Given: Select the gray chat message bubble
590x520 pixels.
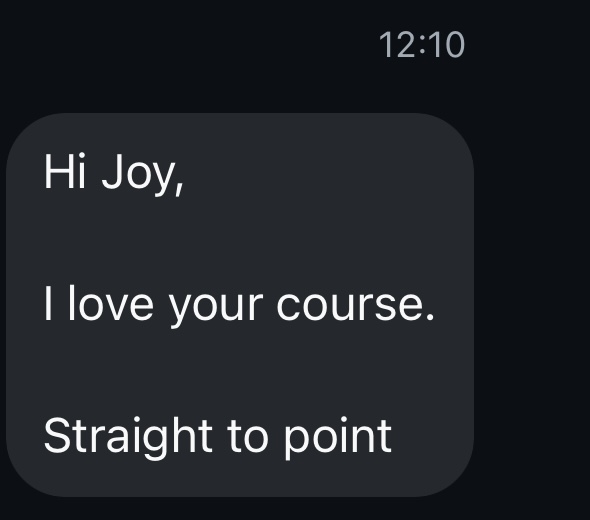Looking at the screenshot, I should pos(240,305).
